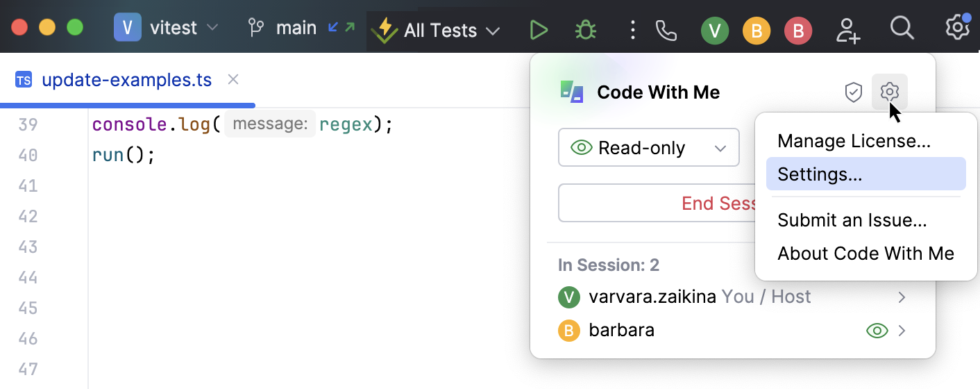Click the Debug bug icon
The width and height of the screenshot is (980, 389).
click(586, 30)
